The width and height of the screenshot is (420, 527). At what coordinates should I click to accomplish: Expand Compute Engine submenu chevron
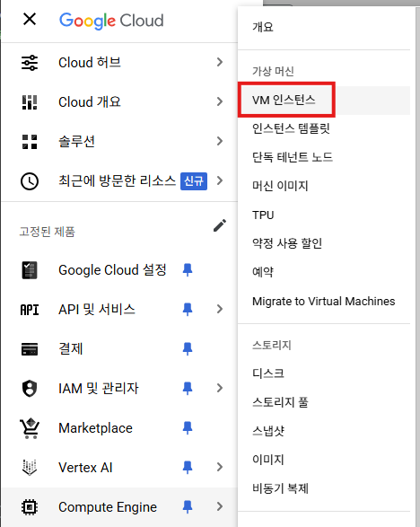(220, 506)
